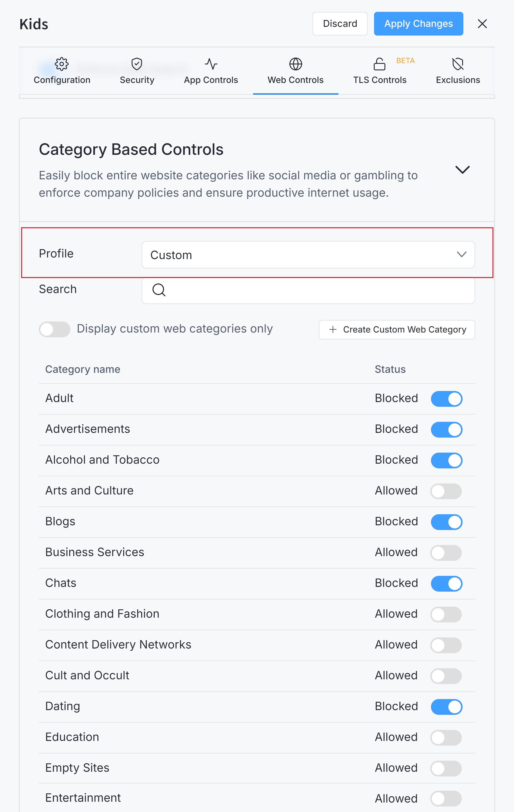Open the Configuration gear icon

pos(62,64)
